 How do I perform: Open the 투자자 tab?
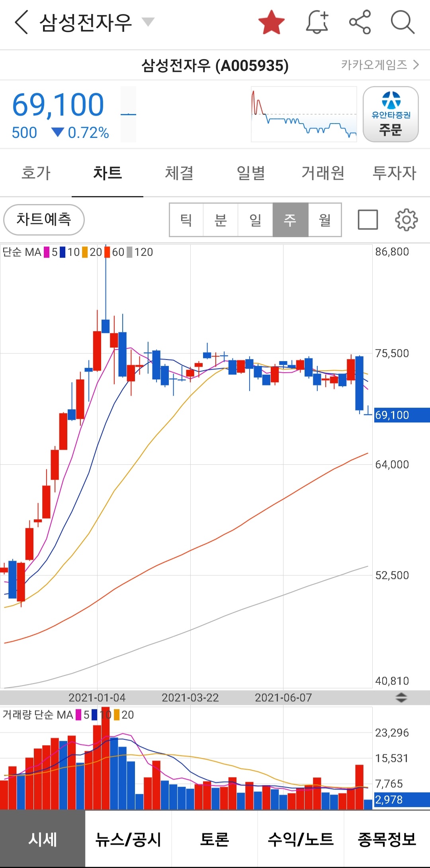click(394, 173)
